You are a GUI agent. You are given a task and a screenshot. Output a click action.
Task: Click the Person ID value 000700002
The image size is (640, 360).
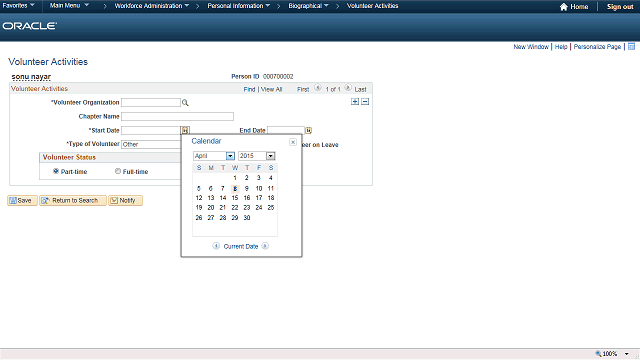pyautogui.click(x=278, y=76)
